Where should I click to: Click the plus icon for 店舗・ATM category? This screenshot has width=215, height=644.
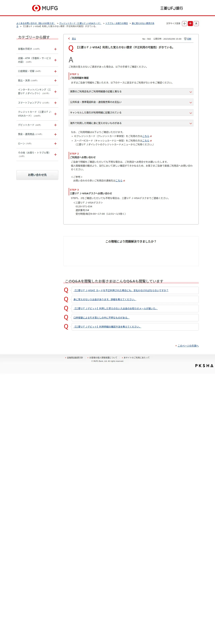coord(55,60)
